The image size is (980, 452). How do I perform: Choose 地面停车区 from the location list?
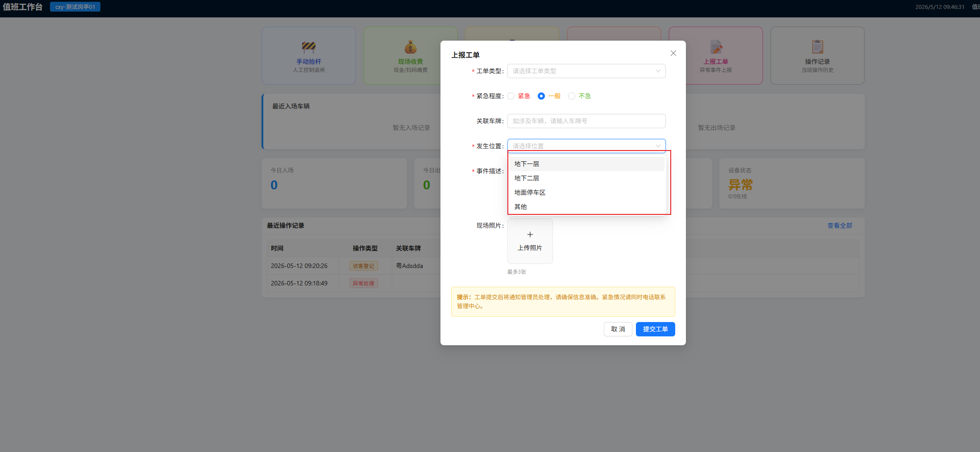point(586,193)
